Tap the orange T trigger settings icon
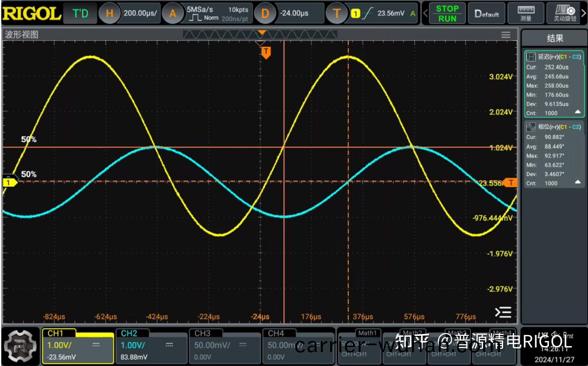This screenshot has width=588, height=366. (x=337, y=13)
